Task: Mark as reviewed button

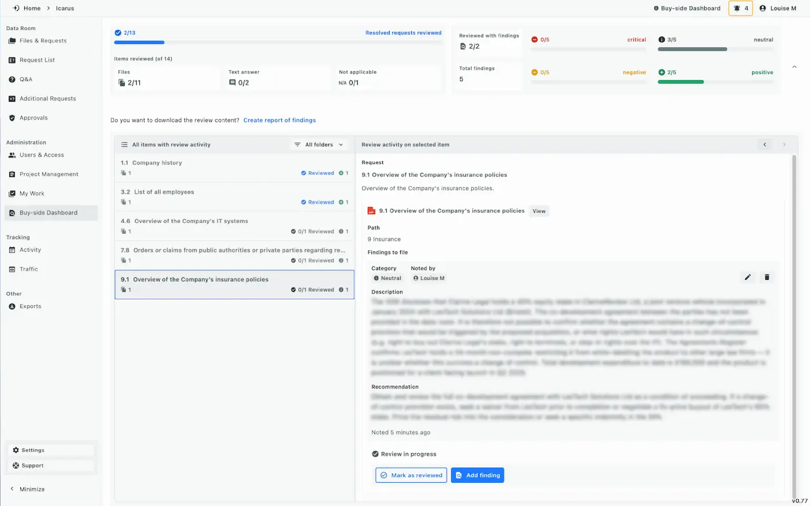Action: click(411, 475)
